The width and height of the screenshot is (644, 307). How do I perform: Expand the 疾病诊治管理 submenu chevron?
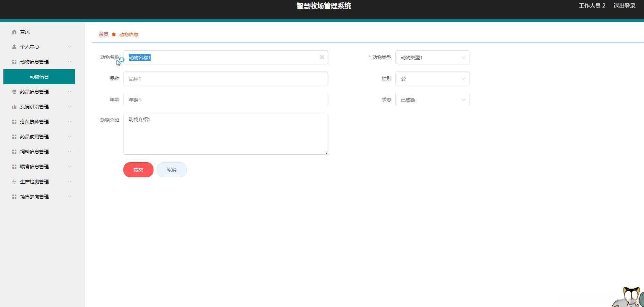[x=69, y=107]
